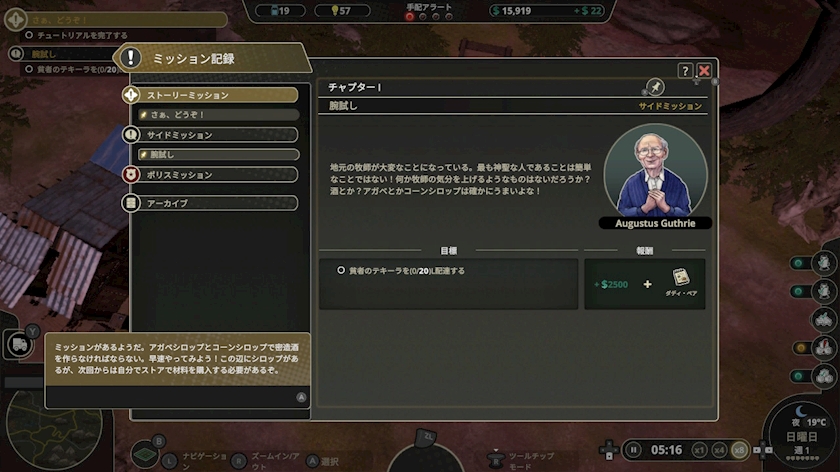Set game speed to x4
The height and width of the screenshot is (472, 840).
(719, 450)
